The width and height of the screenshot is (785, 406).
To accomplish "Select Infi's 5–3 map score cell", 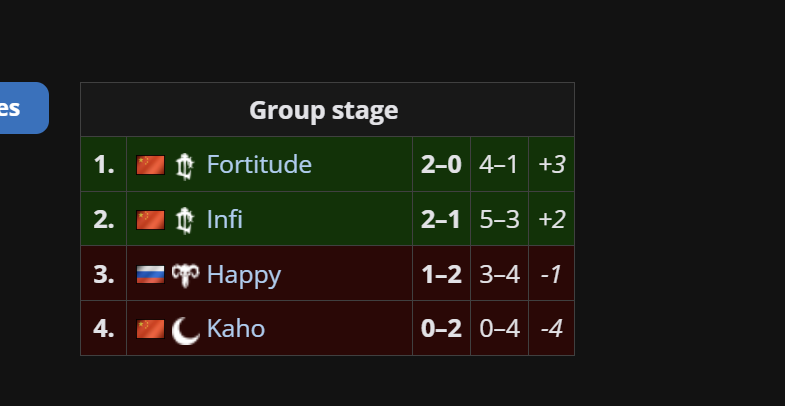I will click(x=499, y=219).
